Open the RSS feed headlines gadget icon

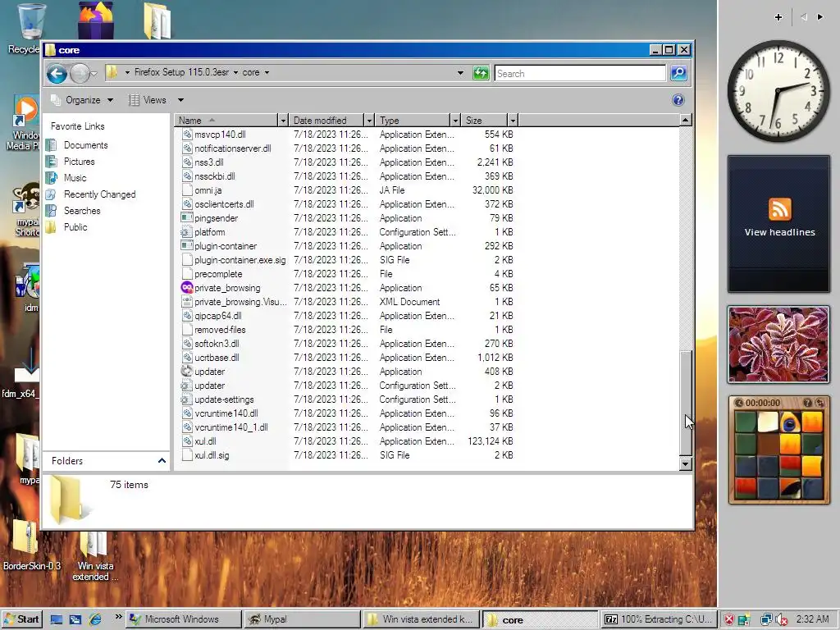tap(779, 209)
